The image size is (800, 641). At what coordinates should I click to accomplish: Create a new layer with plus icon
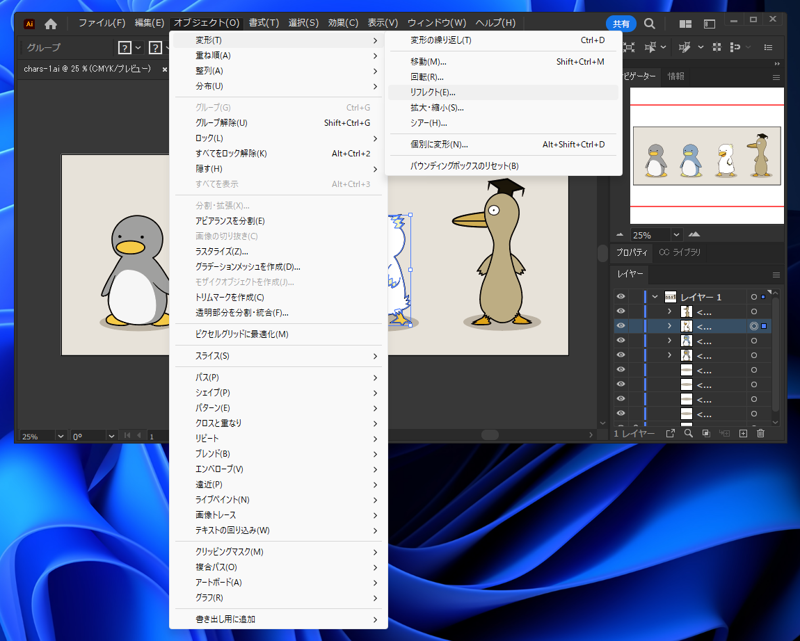pos(743,433)
